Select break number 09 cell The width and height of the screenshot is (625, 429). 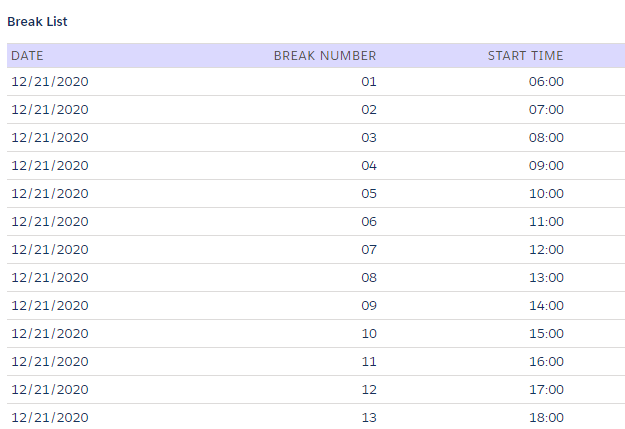coord(369,306)
